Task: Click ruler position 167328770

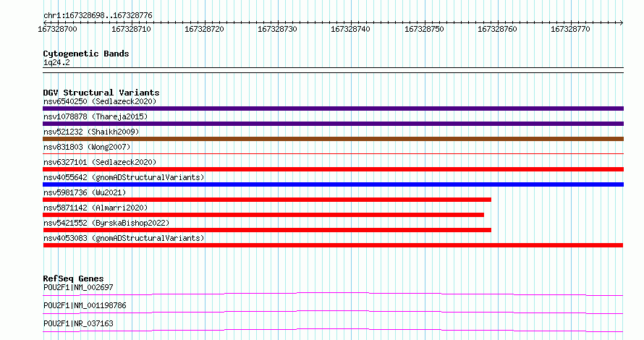Action: [x=570, y=29]
